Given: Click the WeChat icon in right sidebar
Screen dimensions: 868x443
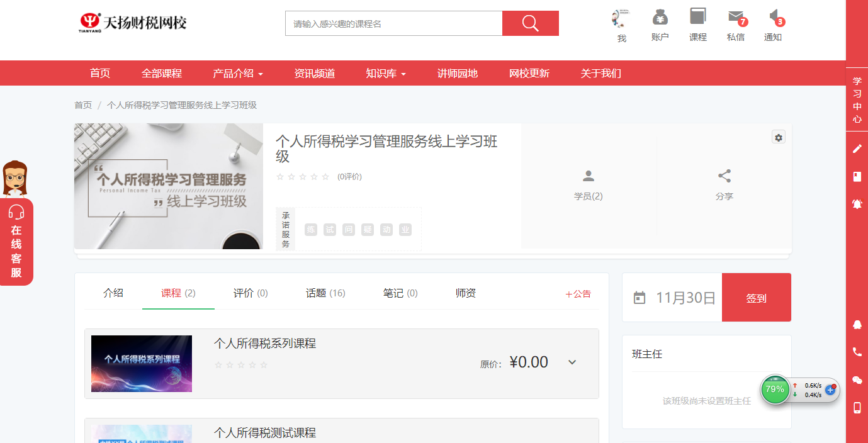Looking at the screenshot, I should pyautogui.click(x=857, y=379).
